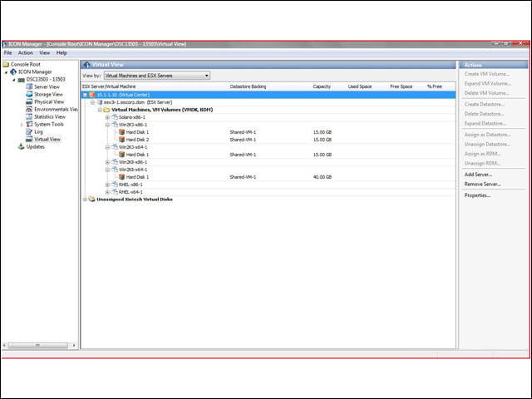Click Assign as RDM action
The height and width of the screenshot is (399, 532).
coord(482,154)
